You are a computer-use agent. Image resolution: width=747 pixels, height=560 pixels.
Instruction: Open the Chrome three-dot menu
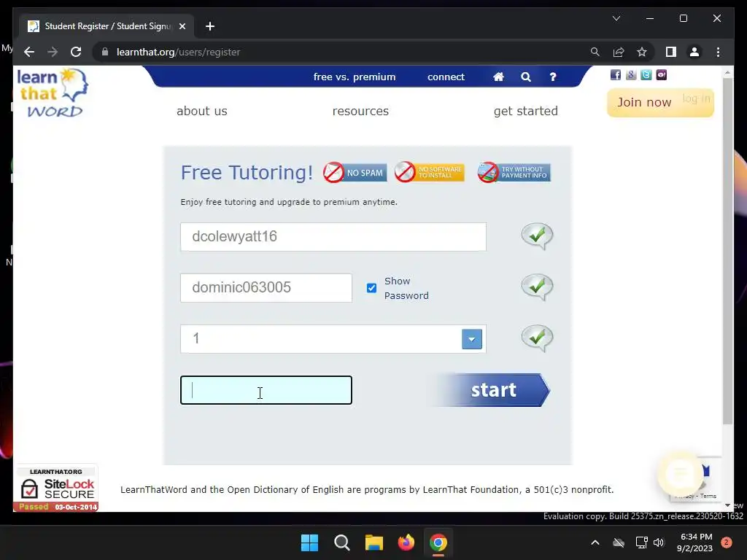pyautogui.click(x=718, y=52)
